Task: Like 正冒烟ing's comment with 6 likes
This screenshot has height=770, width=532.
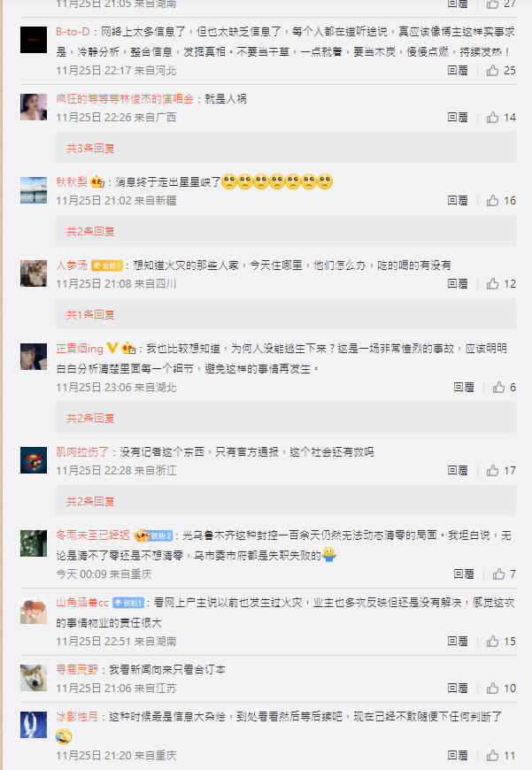Action: pos(498,388)
